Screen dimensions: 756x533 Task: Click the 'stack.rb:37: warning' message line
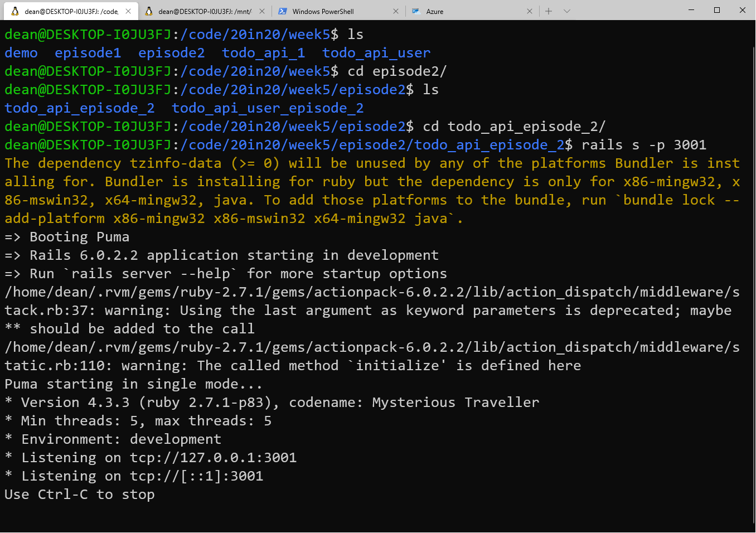(368, 311)
